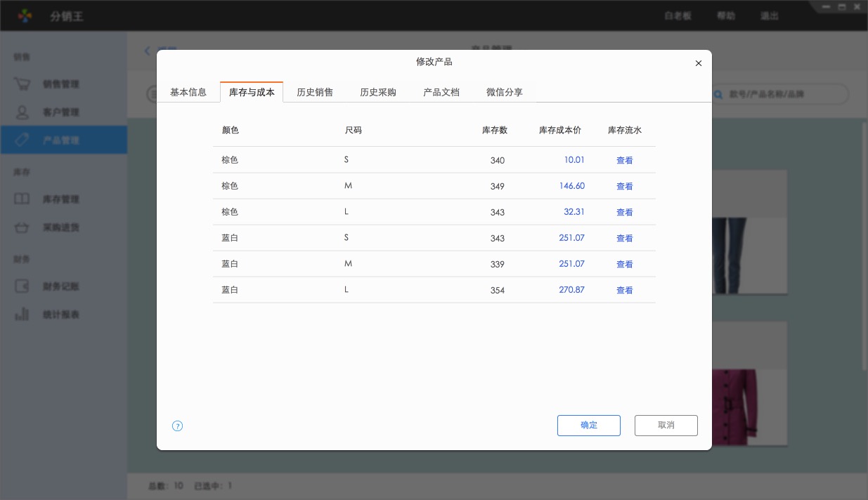Click the tag icon for 产品管理
Screen dimensions: 868x500
pyautogui.click(x=22, y=140)
